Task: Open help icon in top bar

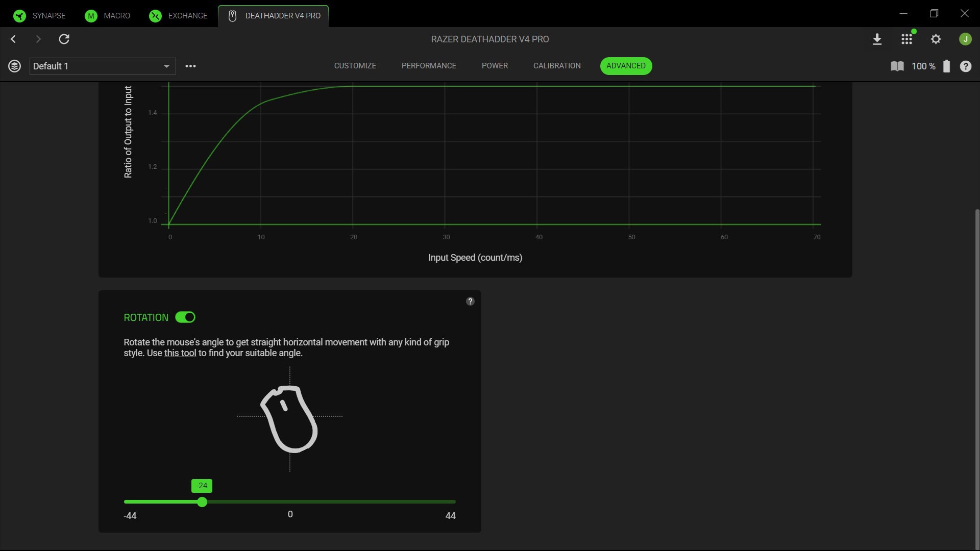Action: pos(965,66)
